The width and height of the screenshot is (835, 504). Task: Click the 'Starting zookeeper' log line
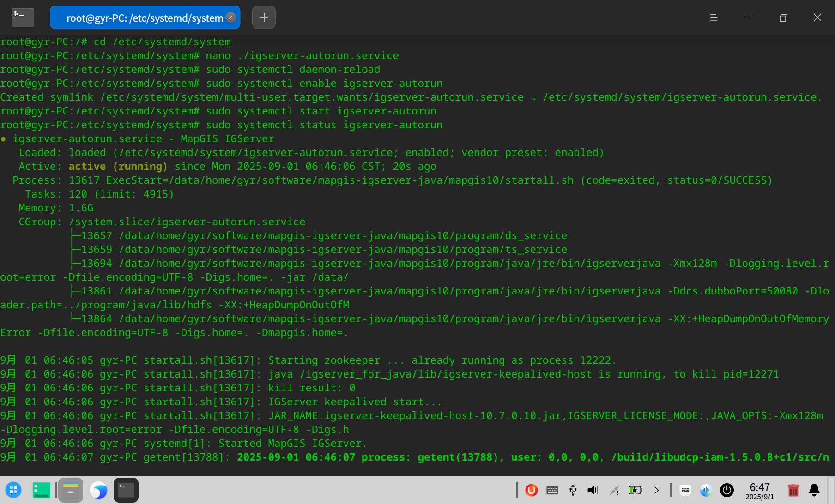308,360
